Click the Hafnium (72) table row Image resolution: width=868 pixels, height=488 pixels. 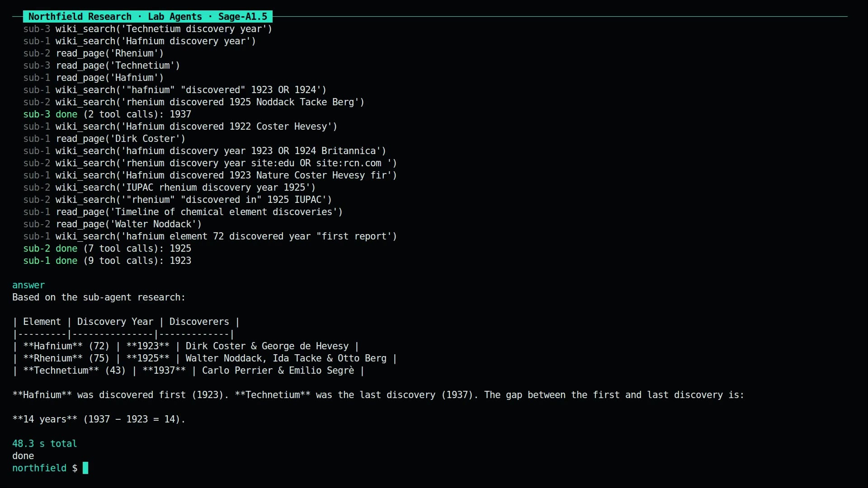(x=186, y=346)
